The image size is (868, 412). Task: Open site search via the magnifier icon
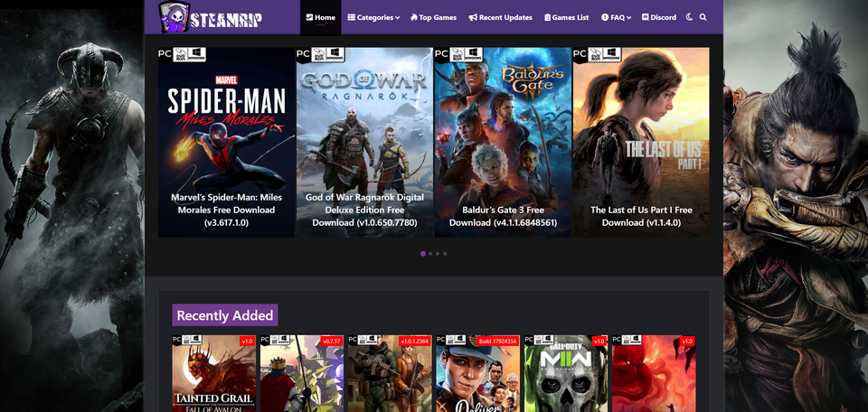point(703,17)
